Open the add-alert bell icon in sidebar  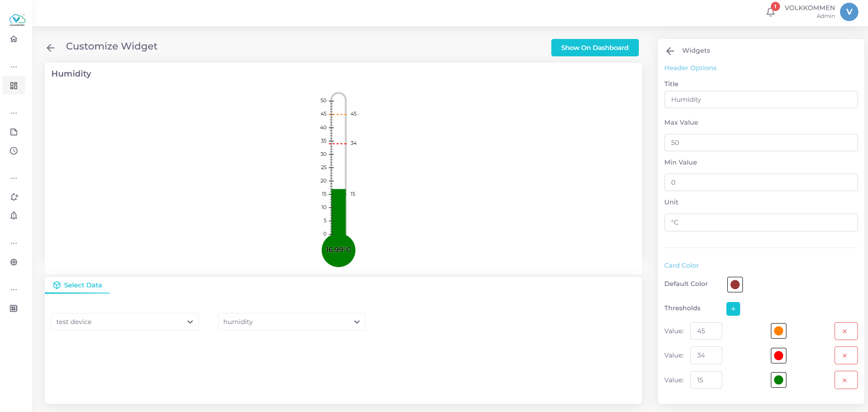click(x=14, y=197)
